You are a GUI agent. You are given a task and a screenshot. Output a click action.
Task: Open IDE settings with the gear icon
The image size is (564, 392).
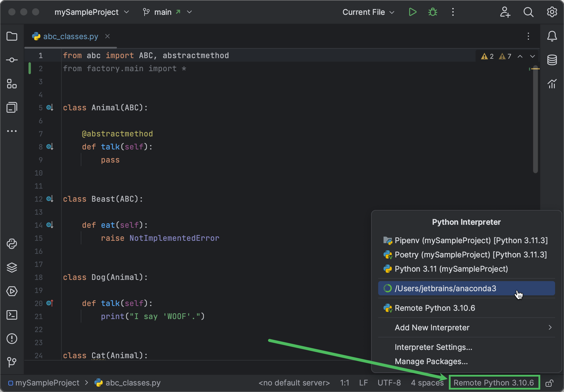(x=552, y=12)
